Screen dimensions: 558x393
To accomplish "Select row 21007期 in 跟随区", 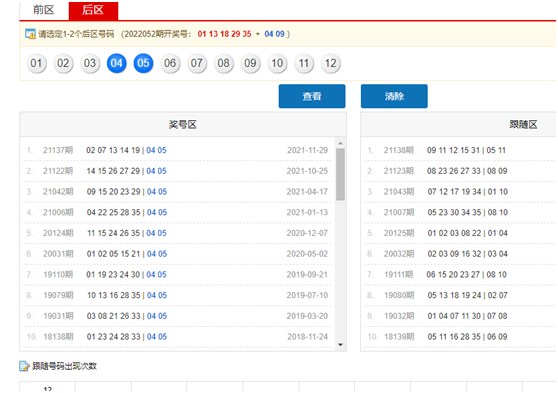I will click(460, 212).
